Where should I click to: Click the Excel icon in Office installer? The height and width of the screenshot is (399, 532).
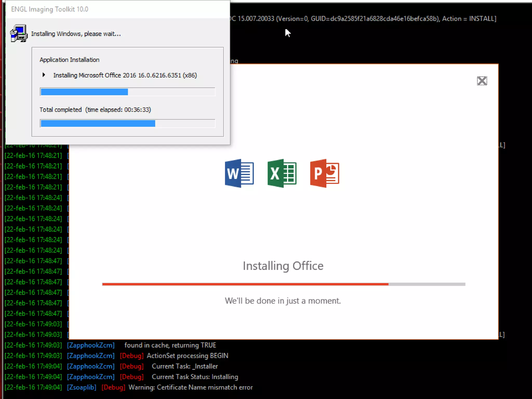282,173
